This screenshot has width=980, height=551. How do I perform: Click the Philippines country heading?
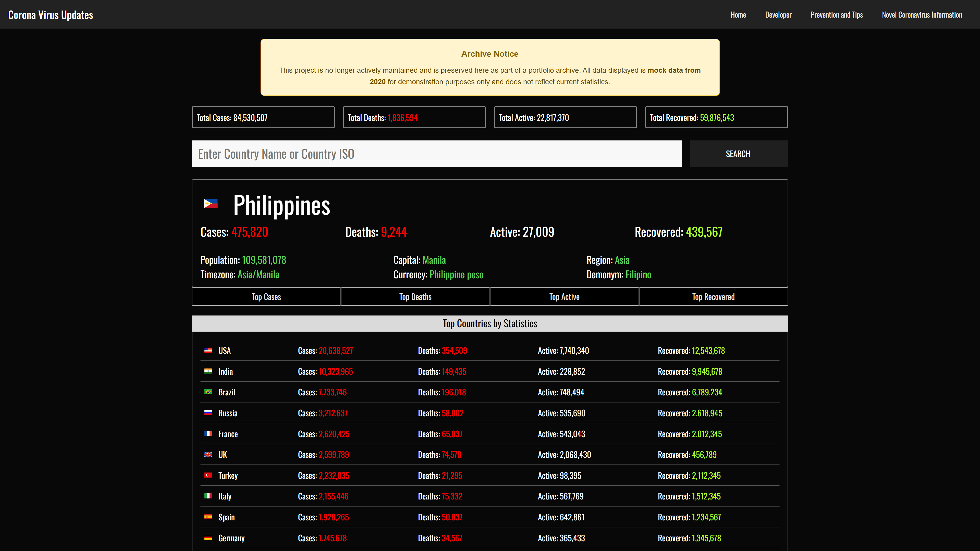(281, 205)
